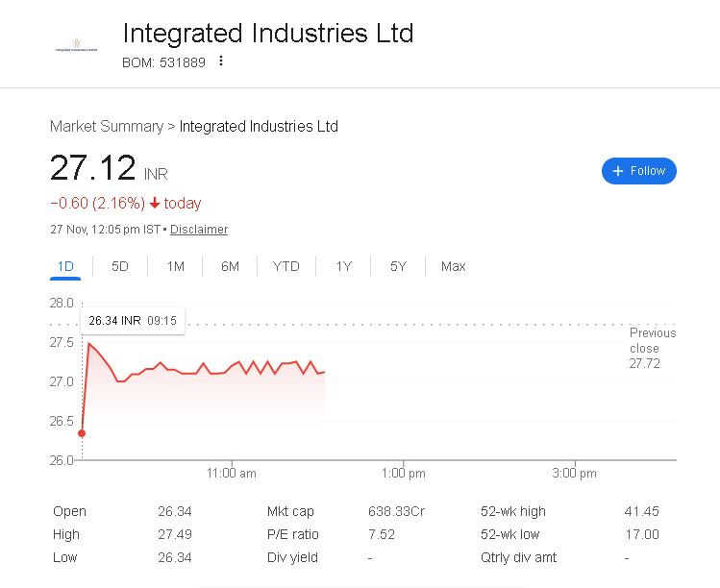
Task: Click the Integrated Industries company logo
Action: [77, 46]
